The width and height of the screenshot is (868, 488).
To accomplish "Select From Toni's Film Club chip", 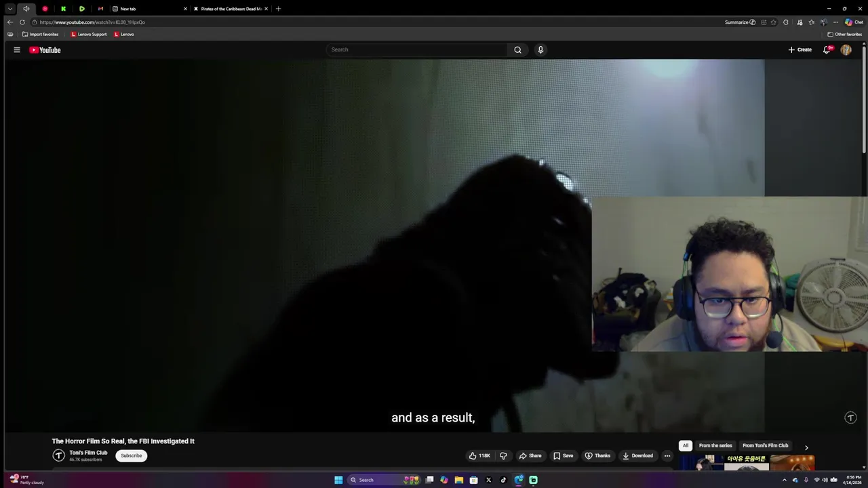I will (x=765, y=445).
